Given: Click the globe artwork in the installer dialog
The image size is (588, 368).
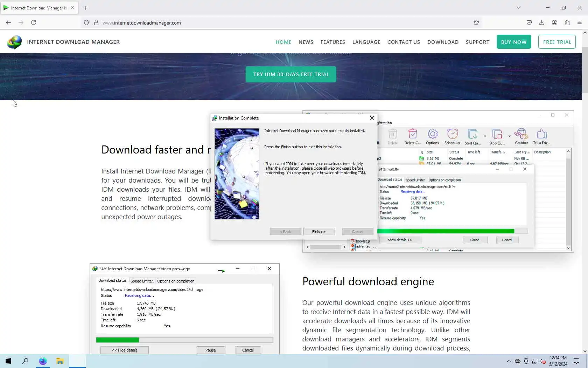Looking at the screenshot, I should [x=237, y=174].
